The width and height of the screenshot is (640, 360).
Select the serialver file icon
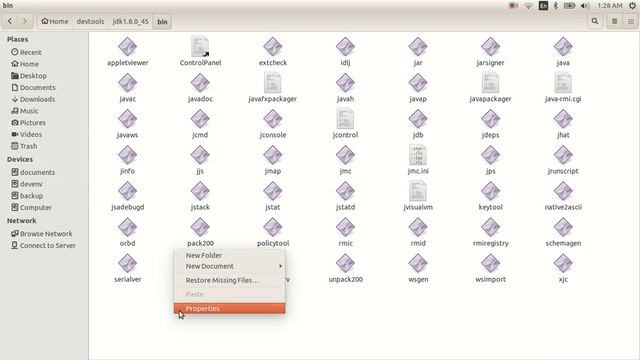(127, 263)
